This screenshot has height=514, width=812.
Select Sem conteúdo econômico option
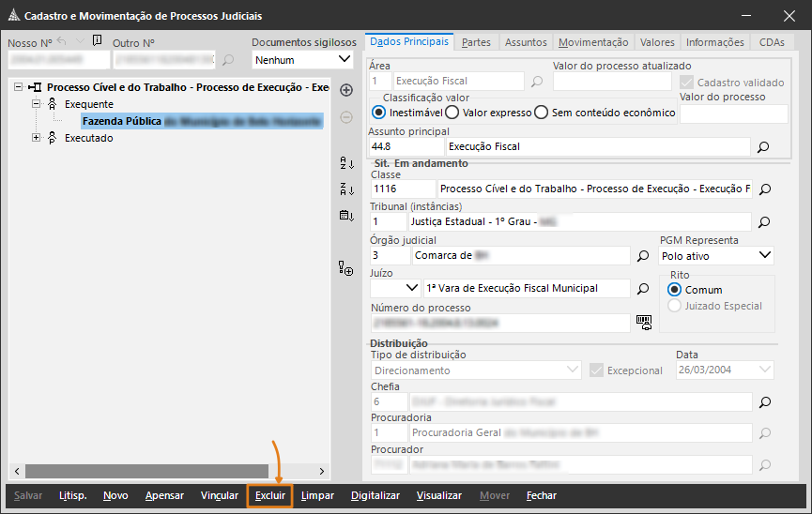point(541,113)
